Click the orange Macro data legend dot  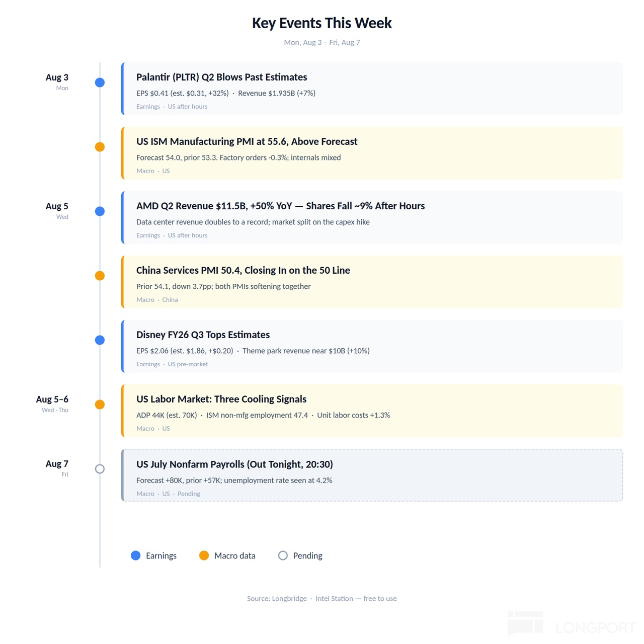[x=204, y=555]
